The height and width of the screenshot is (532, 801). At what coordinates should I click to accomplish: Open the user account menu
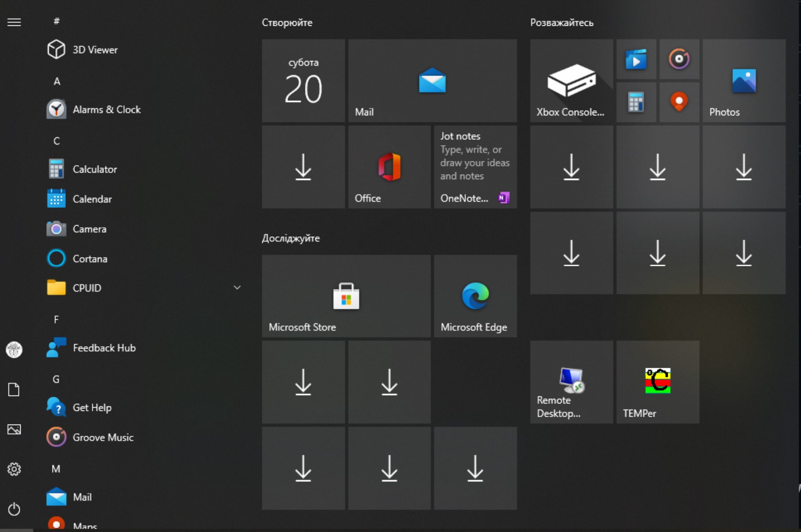pyautogui.click(x=14, y=350)
